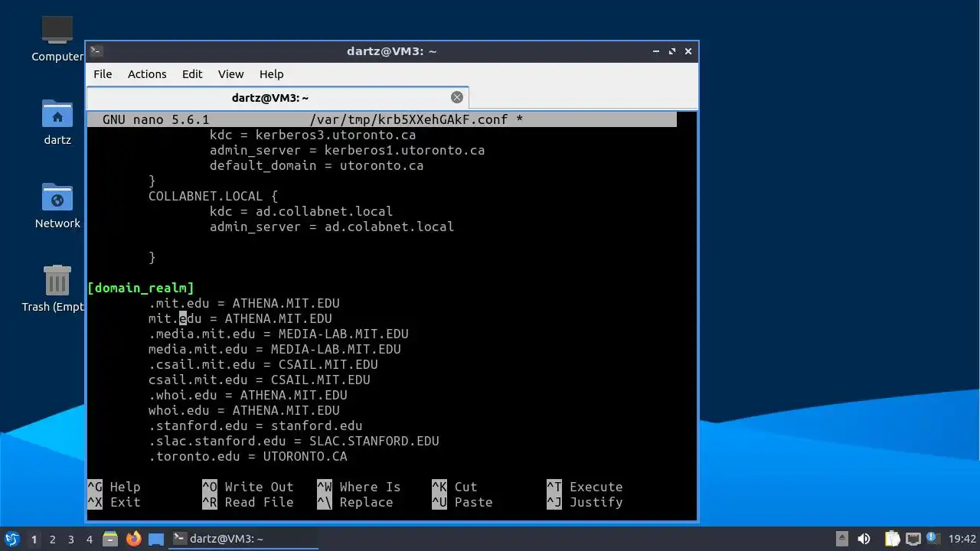Click the terminal icon in window title bar
The image size is (980, 551).
[x=96, y=51]
